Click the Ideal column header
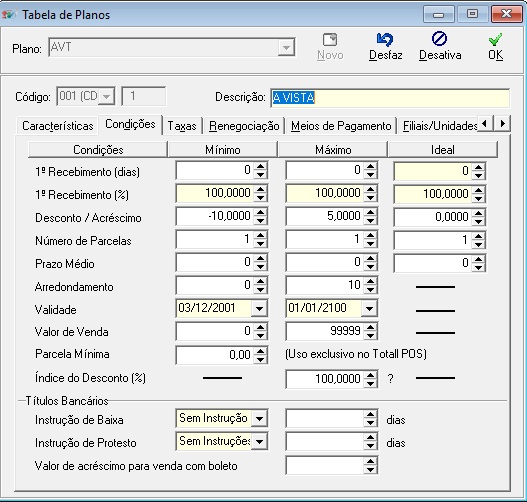This screenshot has height=502, width=527. pos(442,150)
